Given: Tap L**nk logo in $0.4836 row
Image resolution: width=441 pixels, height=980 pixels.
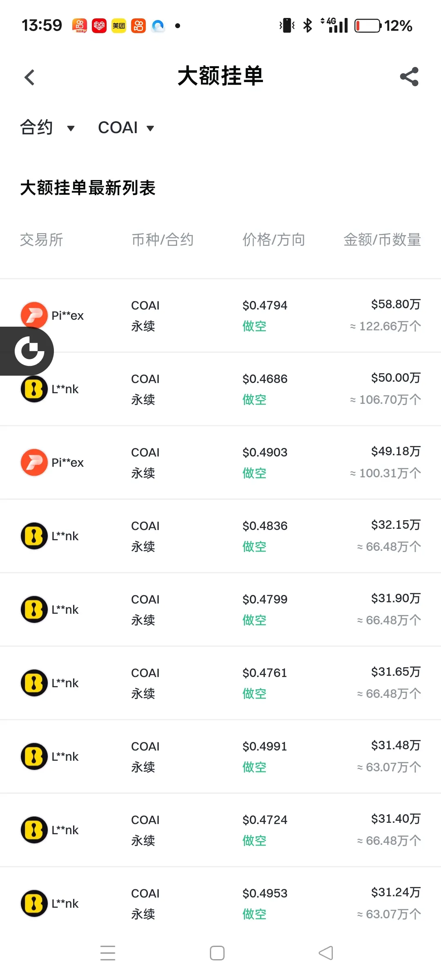Looking at the screenshot, I should pos(34,536).
